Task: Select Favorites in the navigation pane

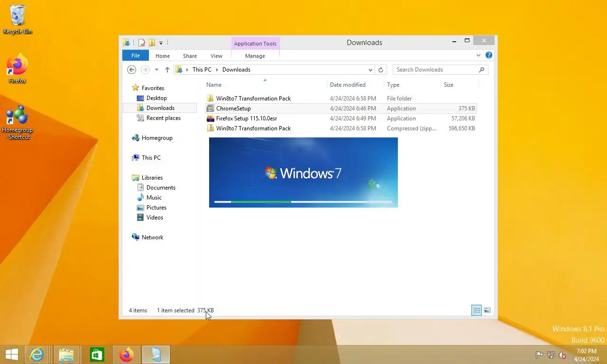Action: pos(153,88)
